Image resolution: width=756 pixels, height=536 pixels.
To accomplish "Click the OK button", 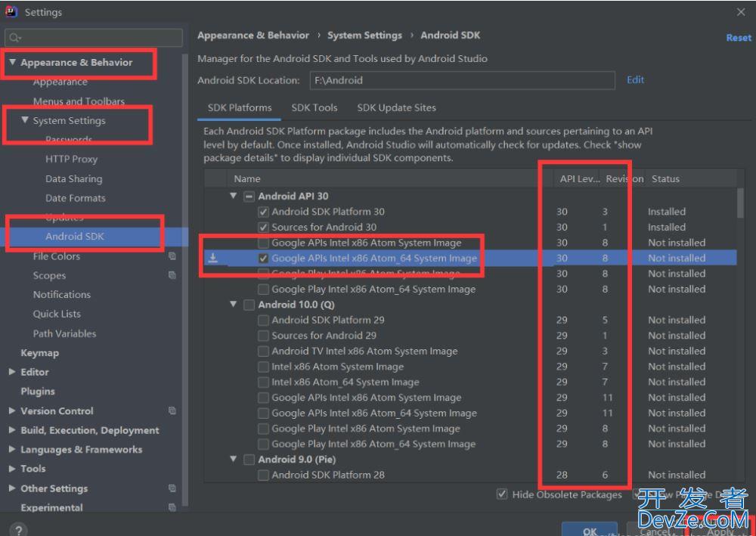I will click(590, 529).
